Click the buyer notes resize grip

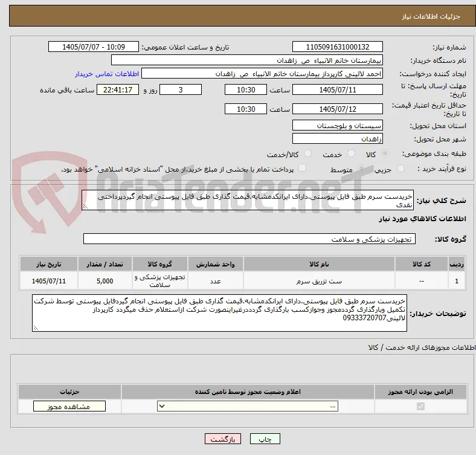[x=36, y=328]
